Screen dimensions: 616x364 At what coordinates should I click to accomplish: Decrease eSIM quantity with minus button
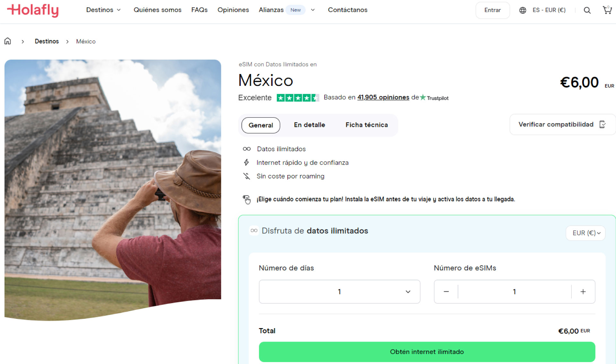click(x=446, y=292)
